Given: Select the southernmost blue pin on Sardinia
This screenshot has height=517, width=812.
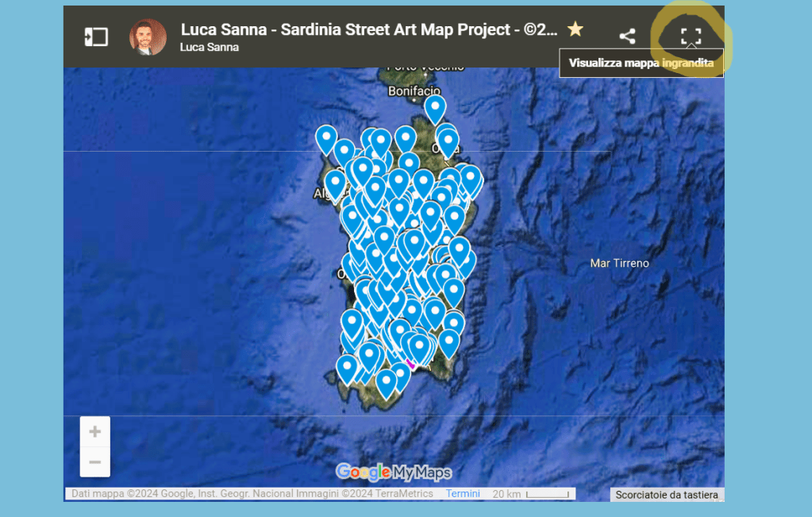Looking at the screenshot, I should (x=387, y=382).
